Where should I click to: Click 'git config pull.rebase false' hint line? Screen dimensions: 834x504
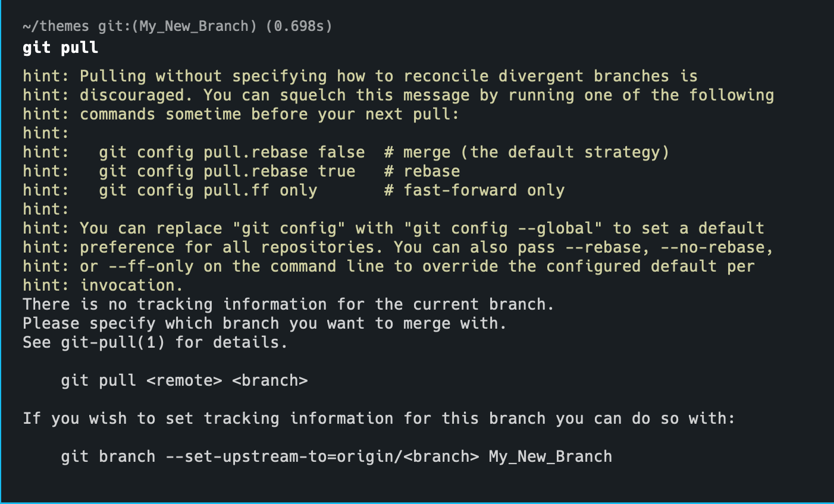232,152
